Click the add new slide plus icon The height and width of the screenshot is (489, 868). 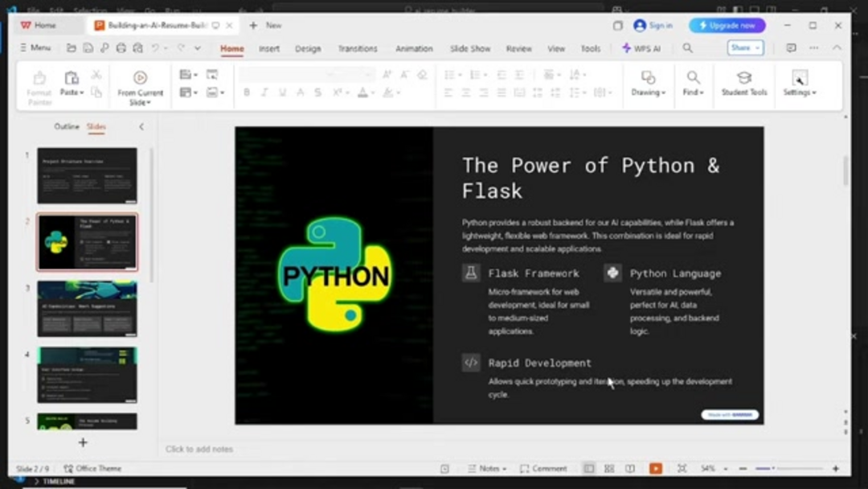(82, 442)
